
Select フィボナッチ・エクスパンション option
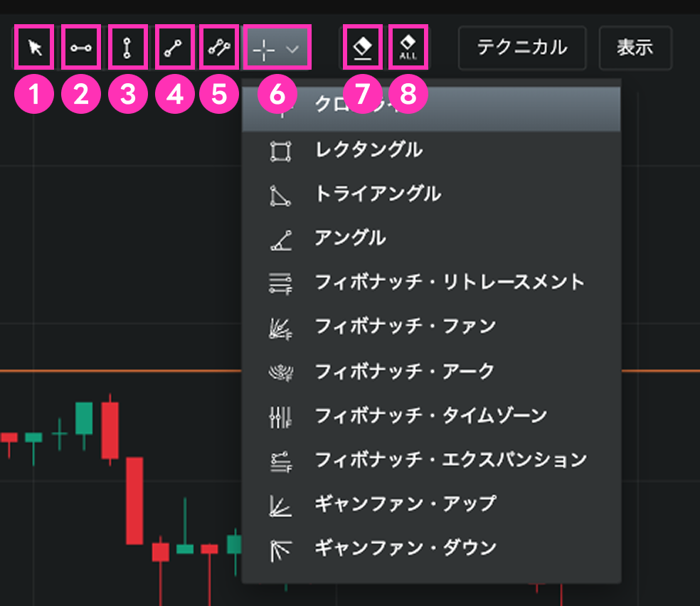click(x=450, y=459)
